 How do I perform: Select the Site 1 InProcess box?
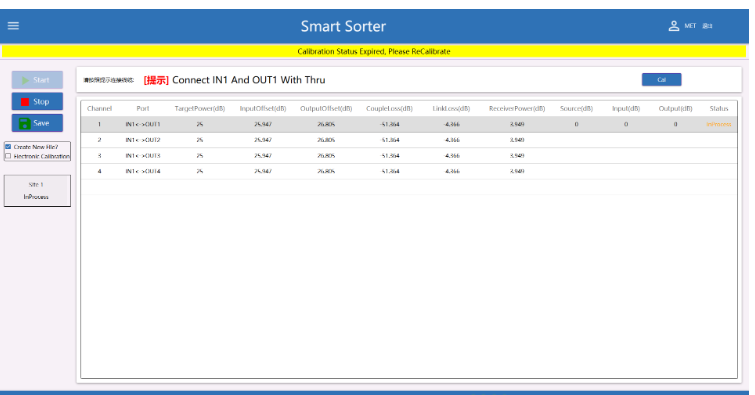tap(37, 191)
